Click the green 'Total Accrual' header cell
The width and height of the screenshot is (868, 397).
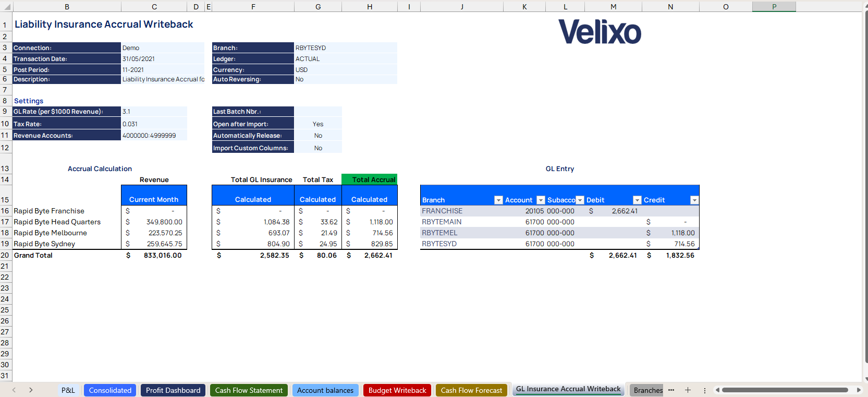click(x=369, y=179)
